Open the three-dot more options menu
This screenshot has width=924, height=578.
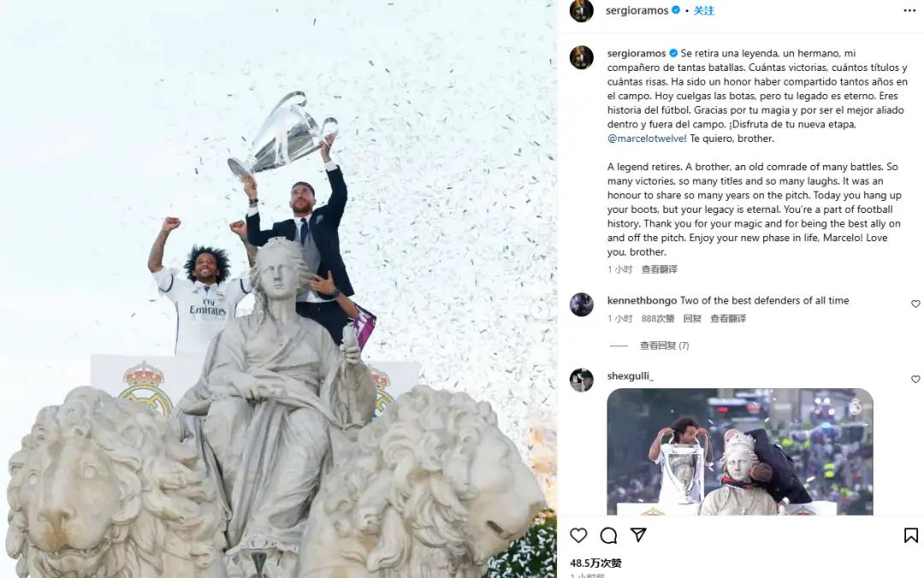pyautogui.click(x=909, y=10)
